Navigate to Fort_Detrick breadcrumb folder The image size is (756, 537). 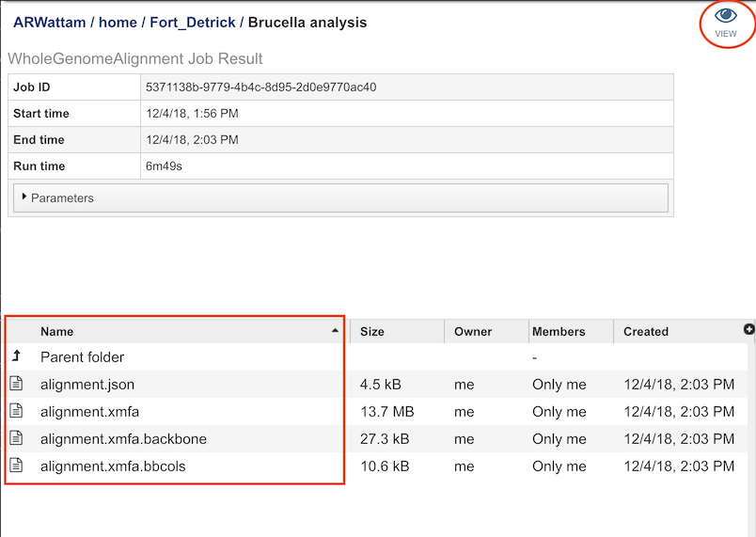193,23
